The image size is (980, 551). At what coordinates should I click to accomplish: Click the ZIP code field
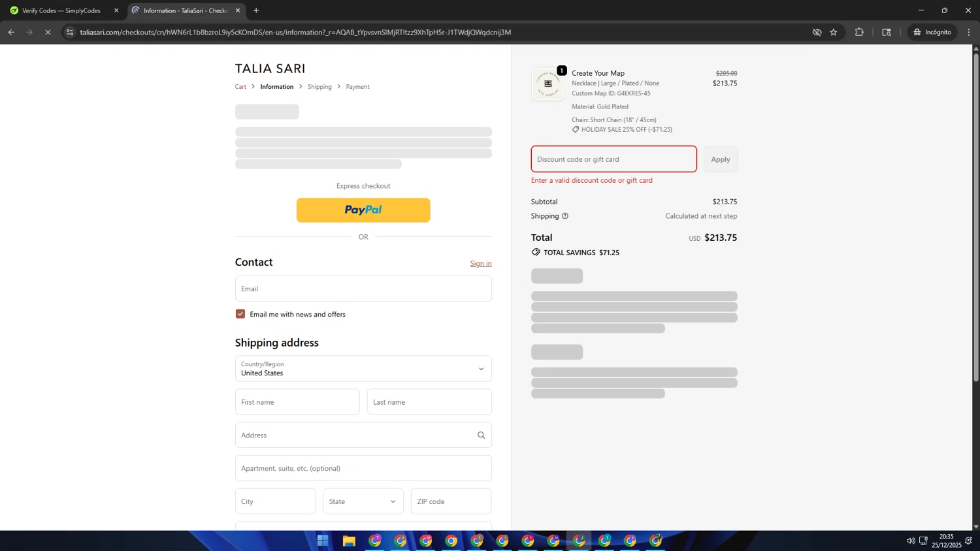(x=451, y=501)
